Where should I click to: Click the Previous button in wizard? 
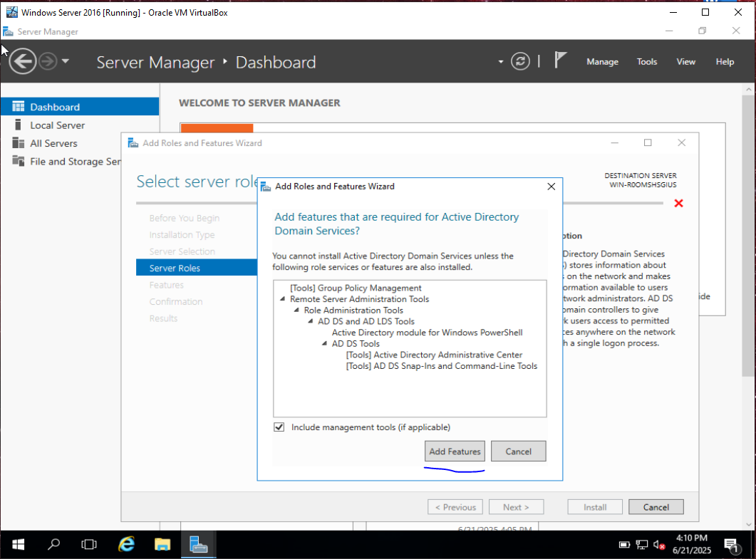455,507
